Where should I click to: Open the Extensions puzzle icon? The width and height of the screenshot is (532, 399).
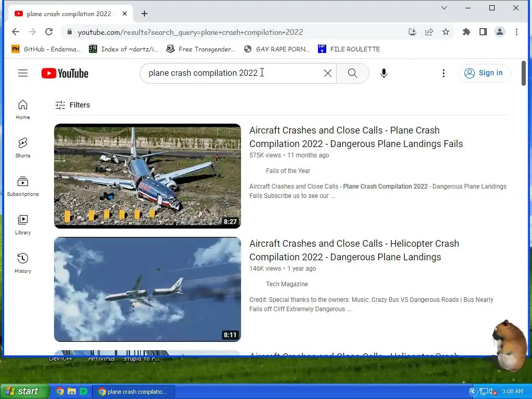[x=467, y=32]
